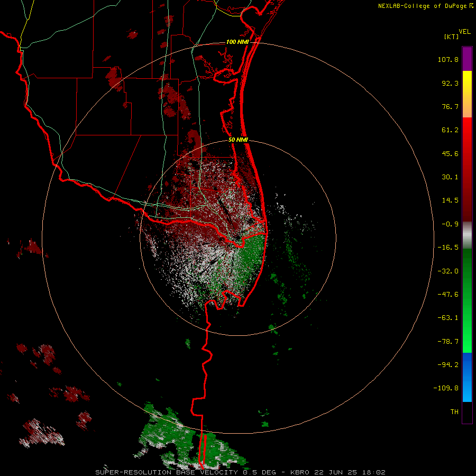Click the 'TH' label on the legend

tap(454, 412)
